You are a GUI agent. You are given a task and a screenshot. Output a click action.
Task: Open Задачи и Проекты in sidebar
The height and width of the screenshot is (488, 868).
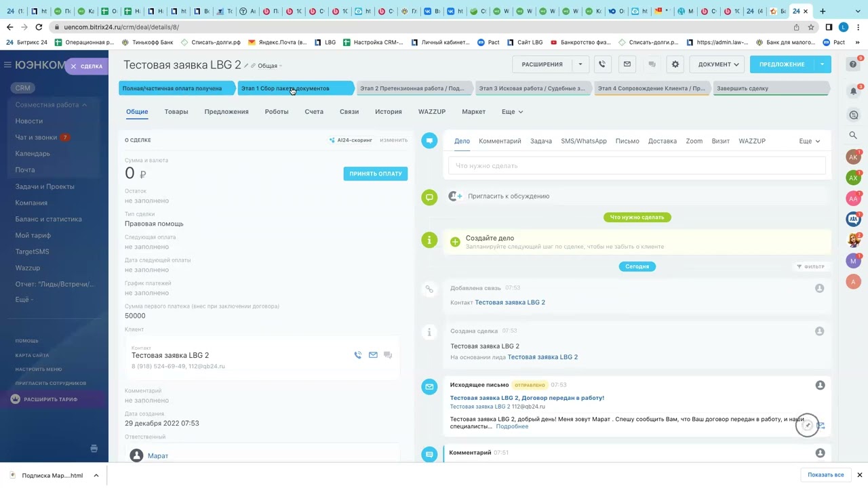point(45,186)
